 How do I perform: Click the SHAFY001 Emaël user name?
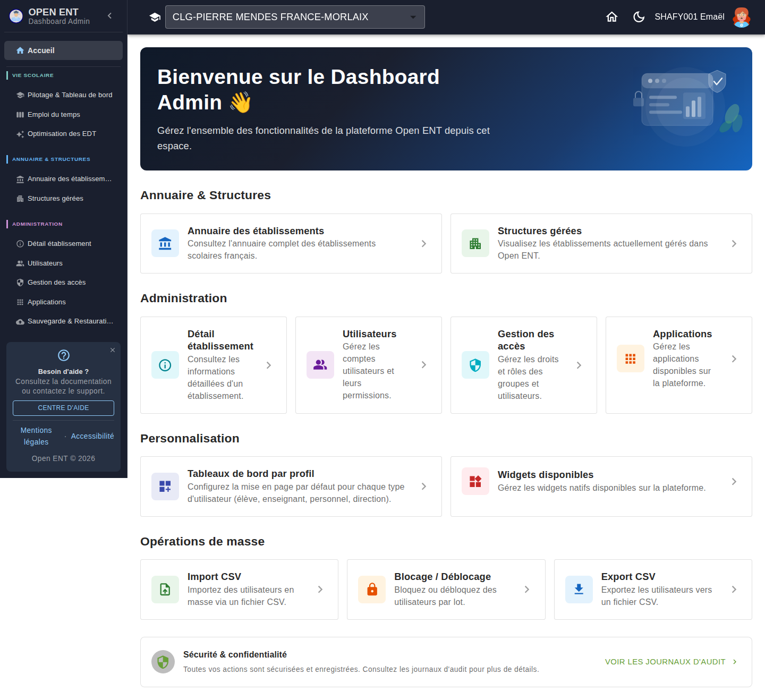(690, 17)
